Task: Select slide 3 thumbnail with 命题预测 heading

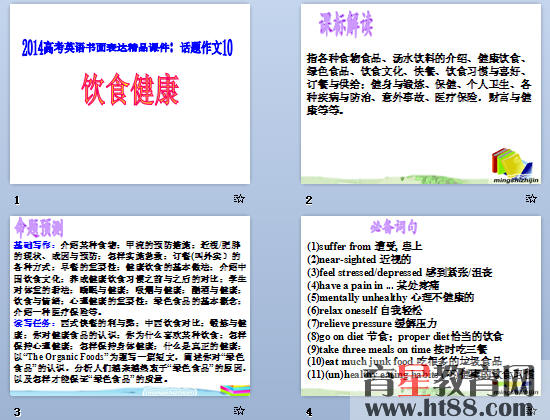Action: (130, 306)
